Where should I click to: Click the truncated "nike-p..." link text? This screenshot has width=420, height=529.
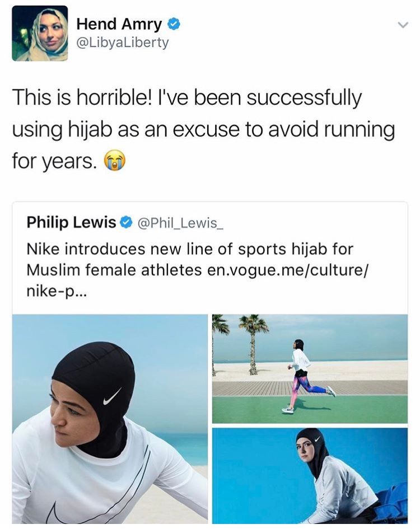(x=56, y=291)
